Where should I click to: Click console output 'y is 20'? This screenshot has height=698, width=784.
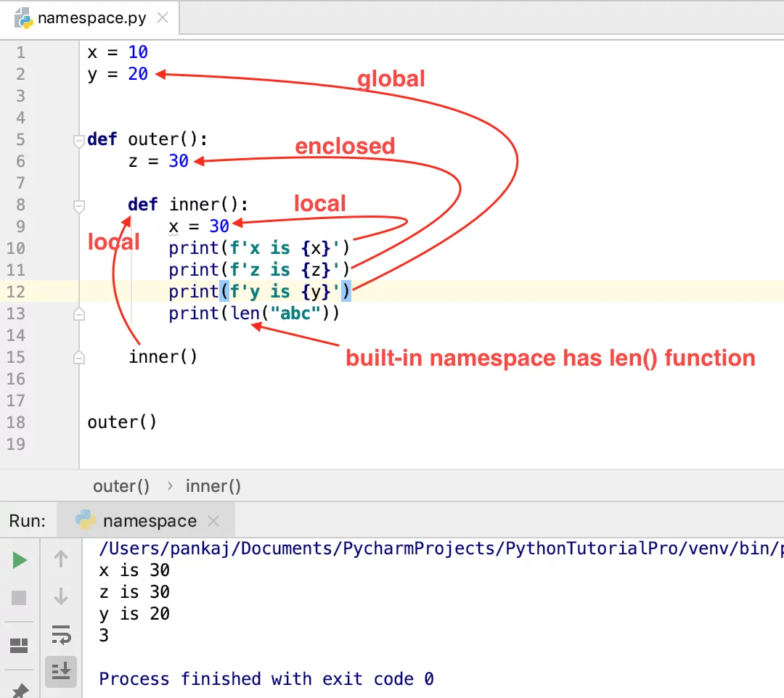point(134,614)
